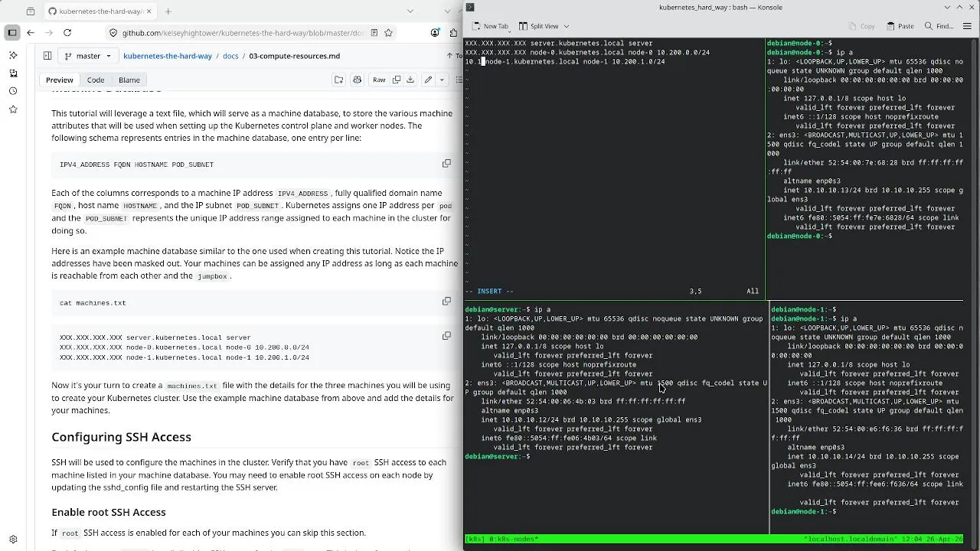Bookmark this page with star icon
Screen dimensions: 980x551
[388, 33]
